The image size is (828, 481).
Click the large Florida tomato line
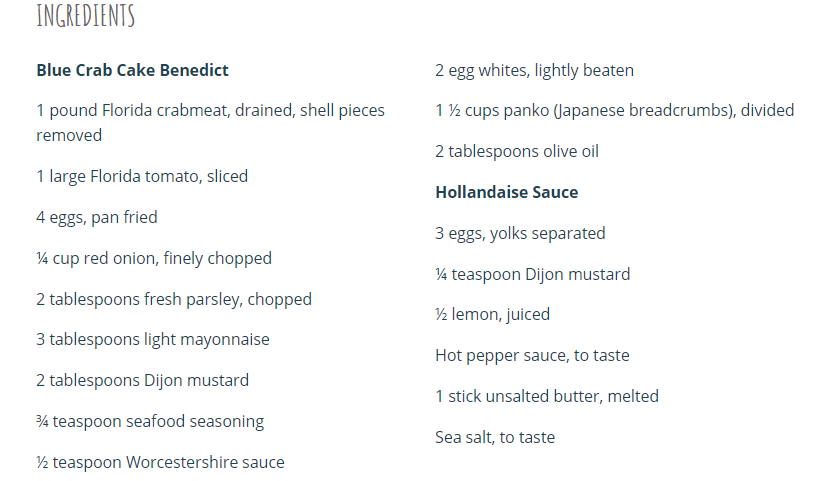(x=142, y=176)
